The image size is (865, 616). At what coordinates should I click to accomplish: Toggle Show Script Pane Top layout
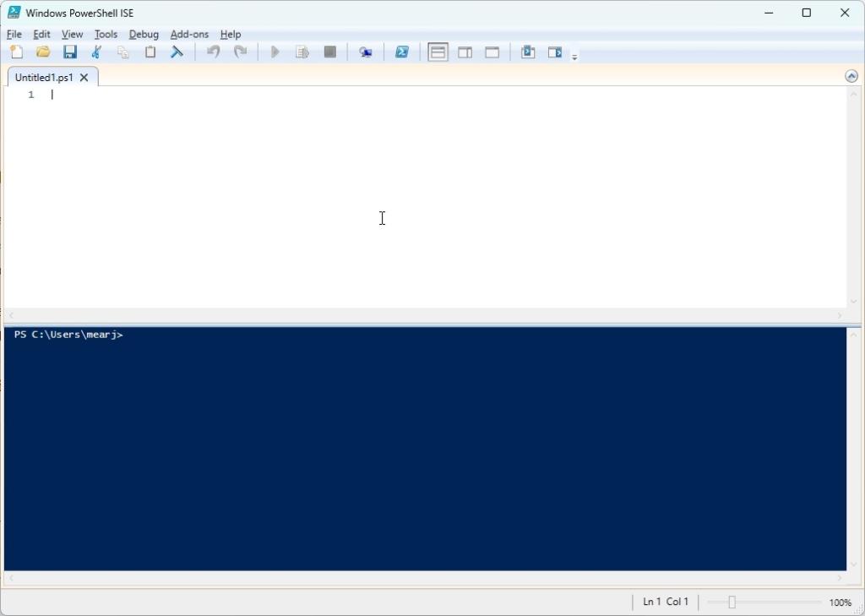coord(438,52)
